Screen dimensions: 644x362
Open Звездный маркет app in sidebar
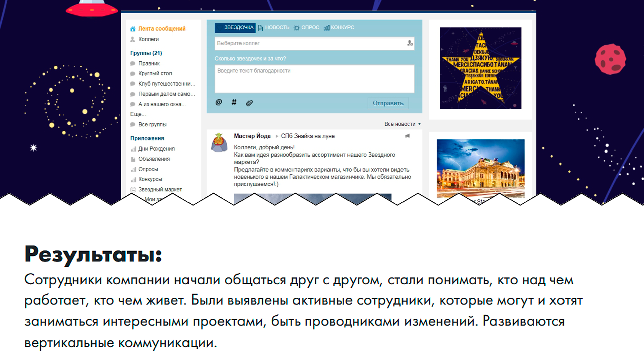click(x=160, y=189)
